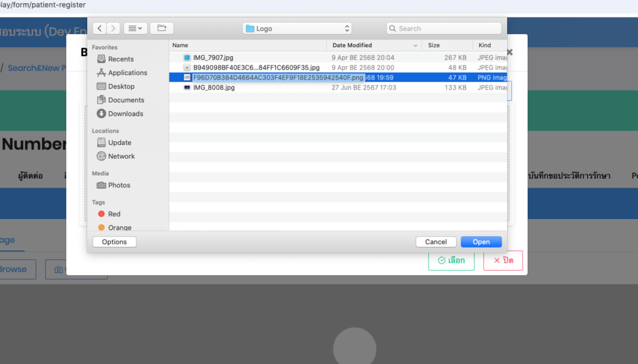
Task: Expand the Logo folder location dropdown
Action: point(297,29)
